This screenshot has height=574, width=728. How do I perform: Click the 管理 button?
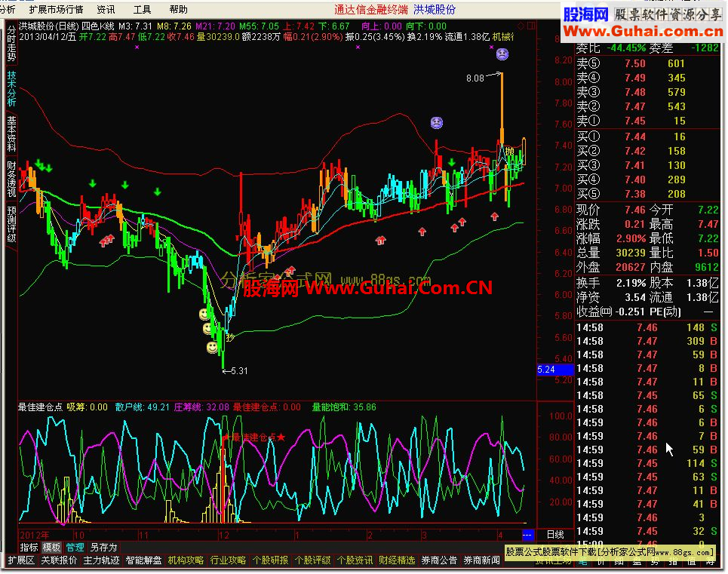[75, 548]
